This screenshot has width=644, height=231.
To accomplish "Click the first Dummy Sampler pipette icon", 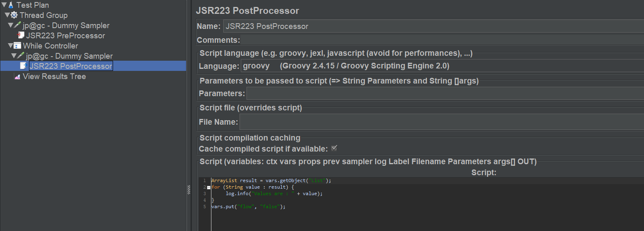I will 18,25.
